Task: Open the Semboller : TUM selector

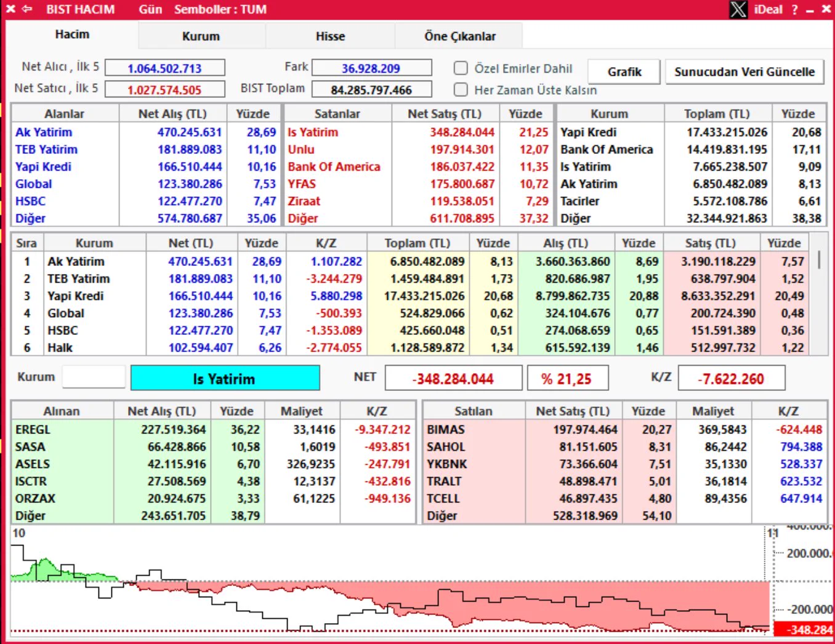Action: 220,9
